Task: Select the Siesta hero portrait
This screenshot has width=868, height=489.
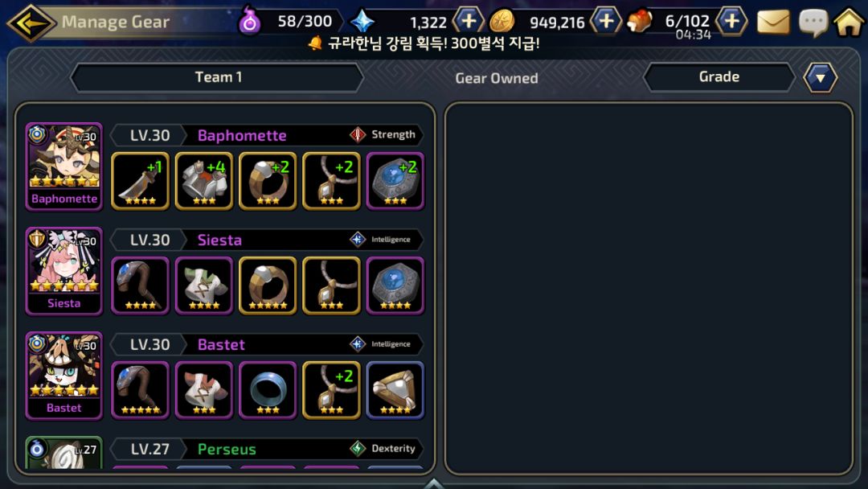Action: point(64,271)
